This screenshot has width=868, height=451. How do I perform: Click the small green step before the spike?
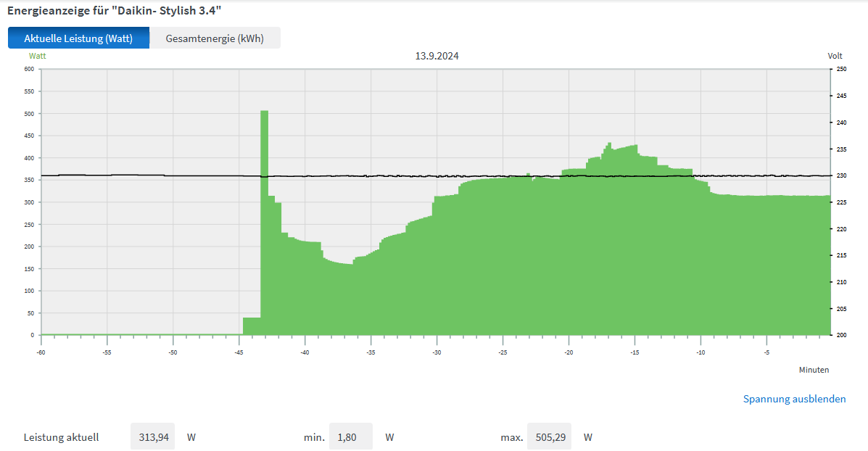pos(252,326)
